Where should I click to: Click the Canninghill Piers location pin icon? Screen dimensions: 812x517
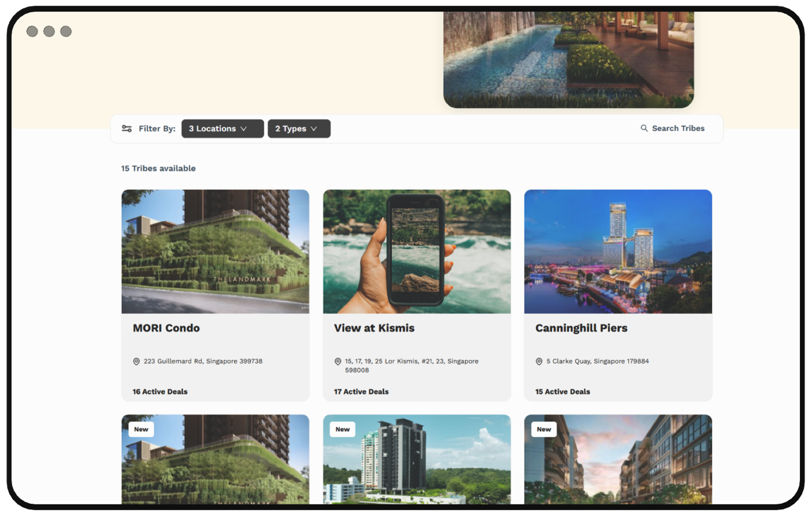[x=539, y=361]
